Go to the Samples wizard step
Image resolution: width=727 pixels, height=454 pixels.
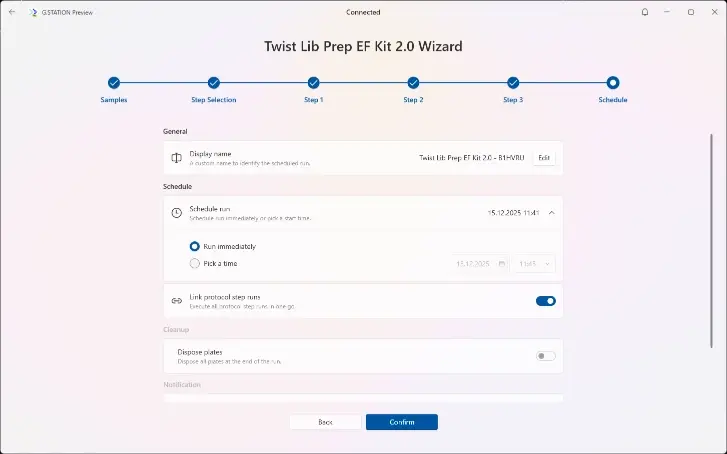pyautogui.click(x=114, y=90)
